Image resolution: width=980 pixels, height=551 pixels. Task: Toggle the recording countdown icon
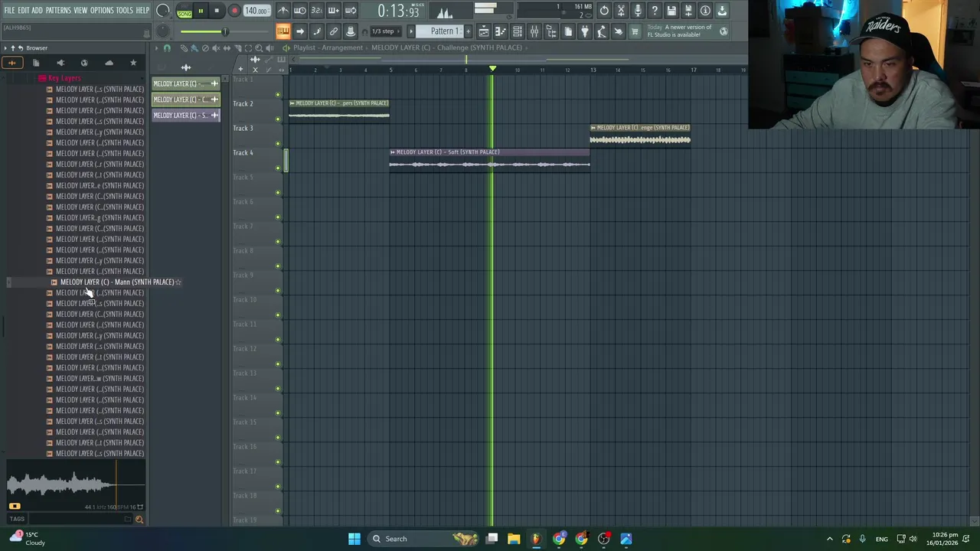coord(317,11)
